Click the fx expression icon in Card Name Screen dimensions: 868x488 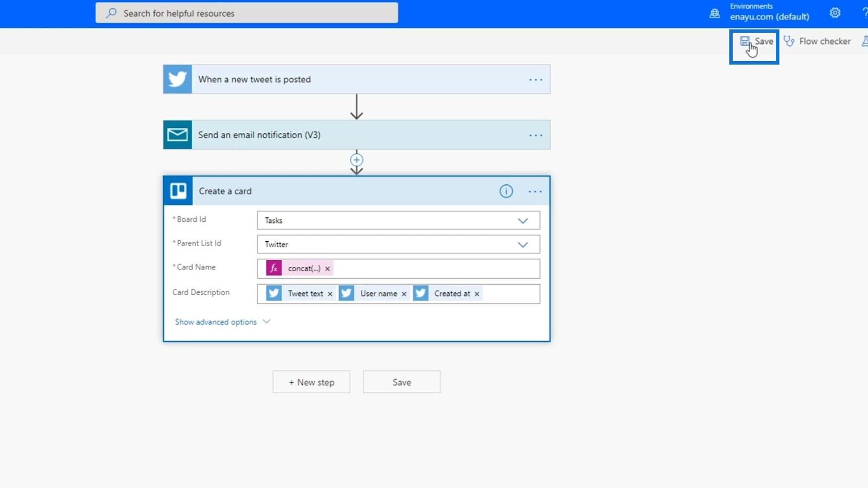coord(274,268)
